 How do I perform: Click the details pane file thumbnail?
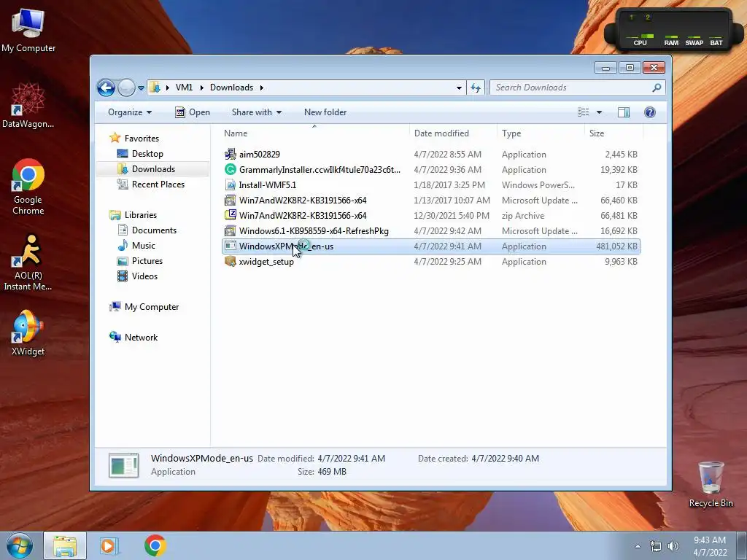(x=124, y=465)
